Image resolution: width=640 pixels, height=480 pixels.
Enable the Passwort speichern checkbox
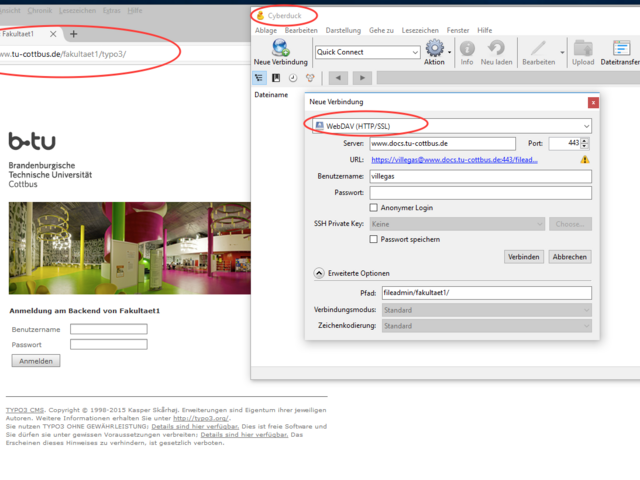point(373,239)
